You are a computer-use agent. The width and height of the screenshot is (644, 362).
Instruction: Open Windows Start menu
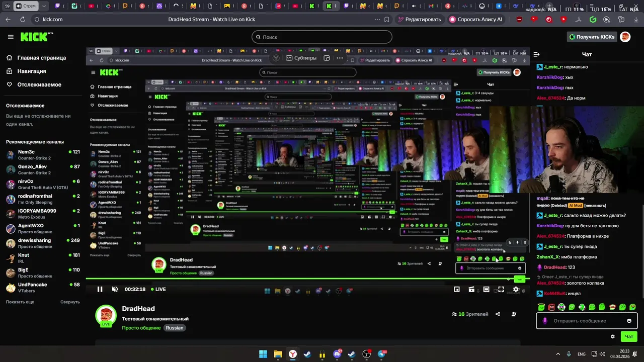[263, 354]
